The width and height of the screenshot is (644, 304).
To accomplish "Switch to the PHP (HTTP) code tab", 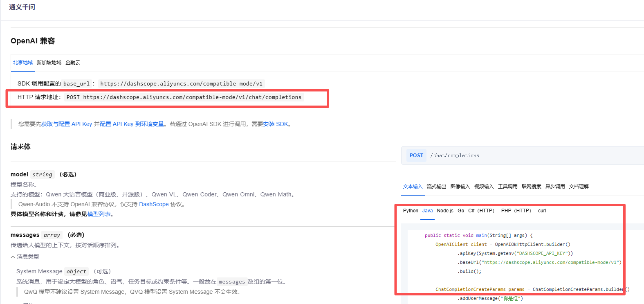I will click(516, 211).
